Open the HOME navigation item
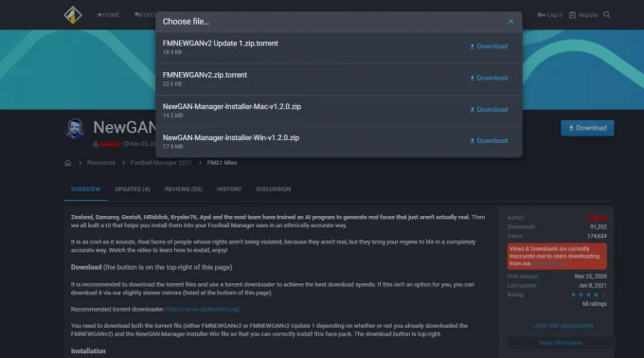 pos(108,15)
